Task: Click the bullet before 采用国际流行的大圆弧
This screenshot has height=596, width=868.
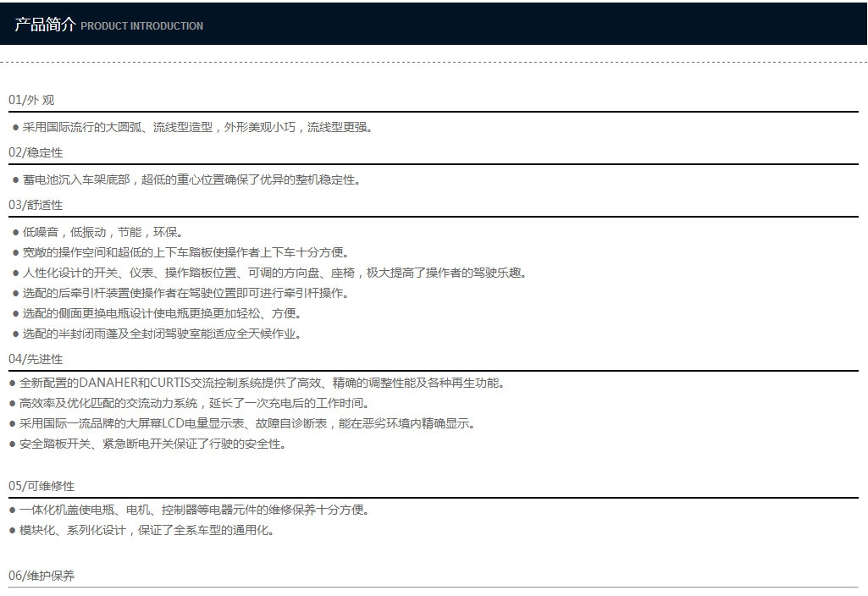Action: pos(15,128)
